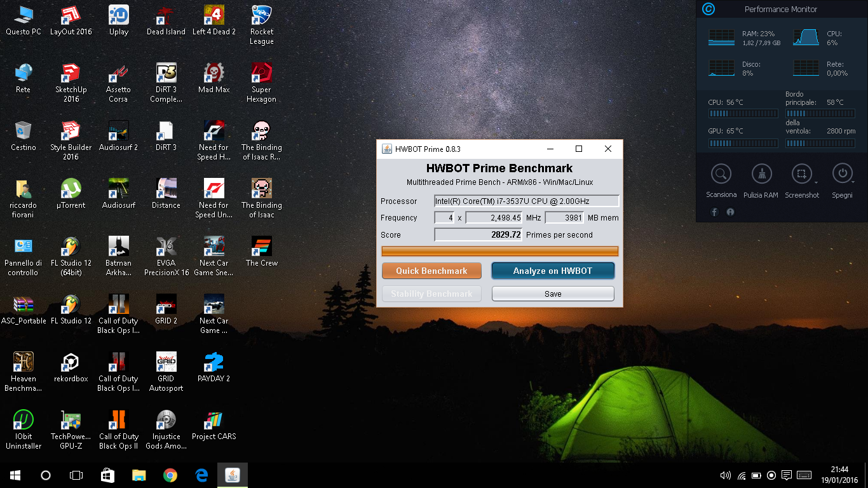Click the 2,498.45 MHz frequency field

pyautogui.click(x=494, y=218)
